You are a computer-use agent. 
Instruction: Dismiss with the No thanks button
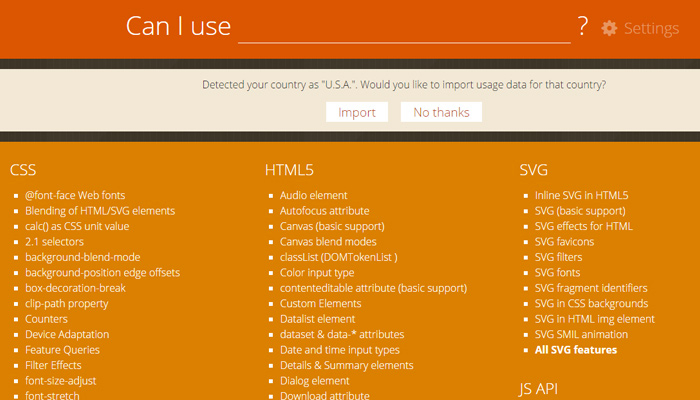tap(441, 112)
